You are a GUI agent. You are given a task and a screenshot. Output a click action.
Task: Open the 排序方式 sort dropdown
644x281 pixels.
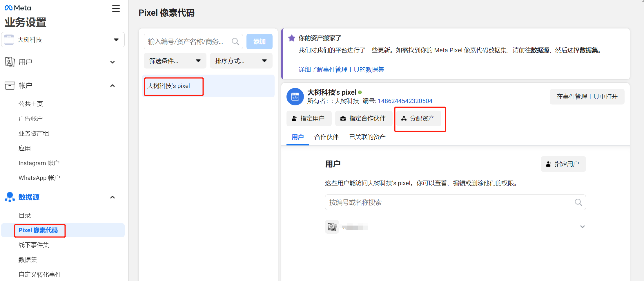tap(241, 61)
